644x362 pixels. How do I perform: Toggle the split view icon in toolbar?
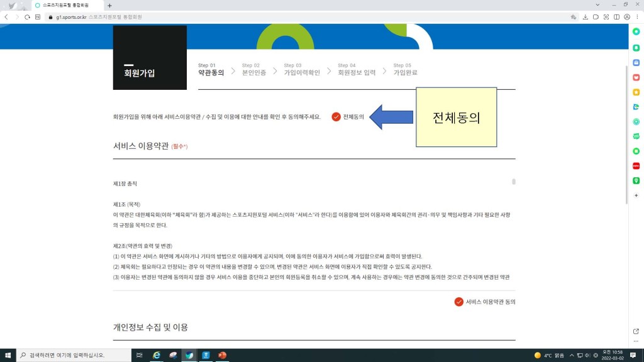616,17
